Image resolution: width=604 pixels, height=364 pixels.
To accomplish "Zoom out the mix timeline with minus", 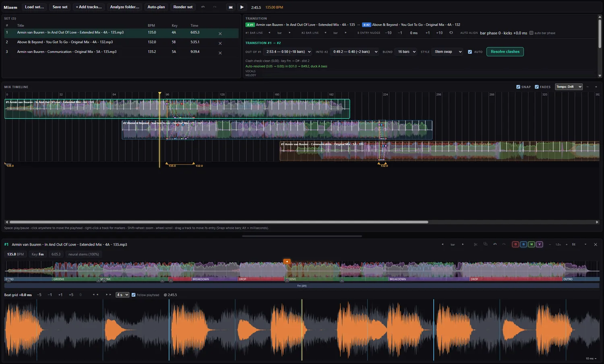I will click(587, 87).
